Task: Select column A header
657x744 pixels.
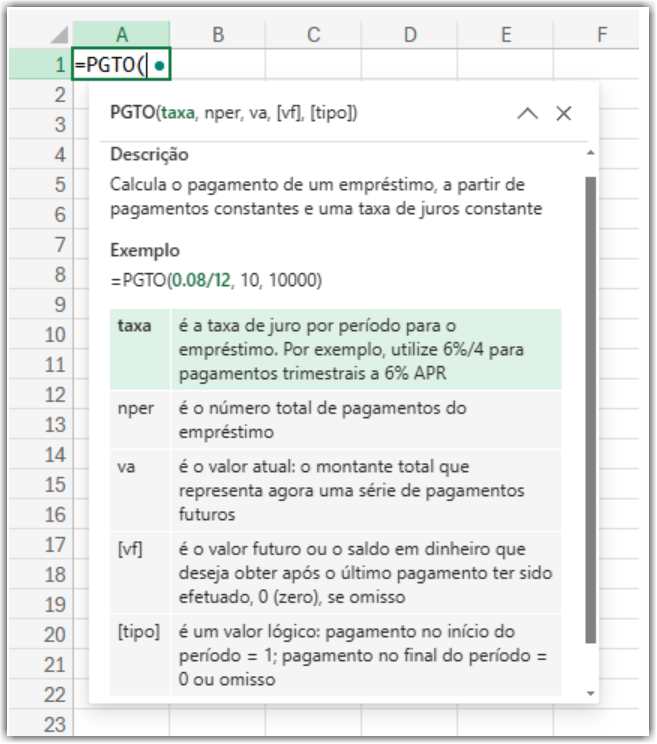Action: pyautogui.click(x=121, y=35)
